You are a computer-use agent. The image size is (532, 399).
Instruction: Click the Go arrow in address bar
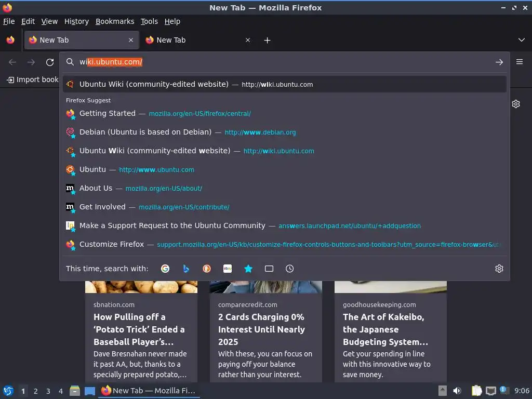tap(499, 62)
